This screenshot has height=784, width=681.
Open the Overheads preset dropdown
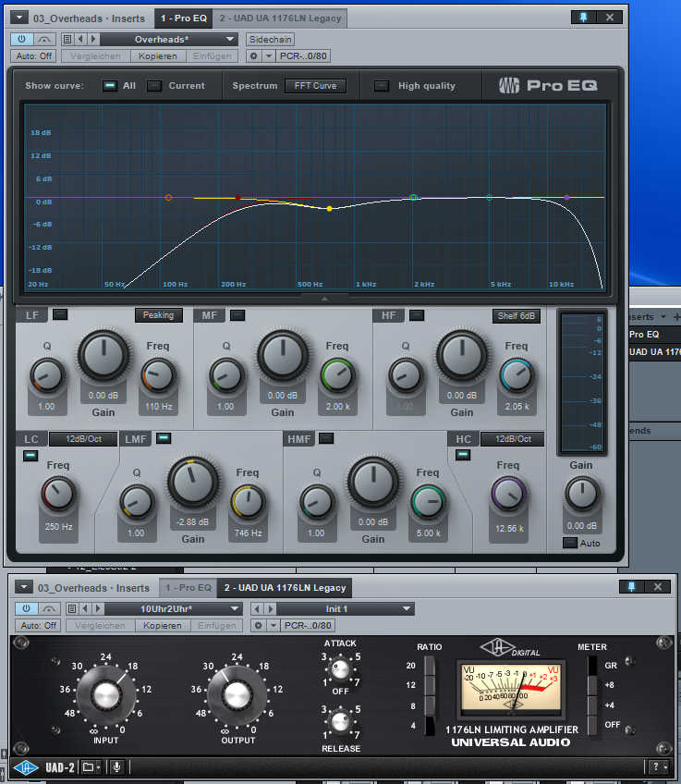coord(169,39)
